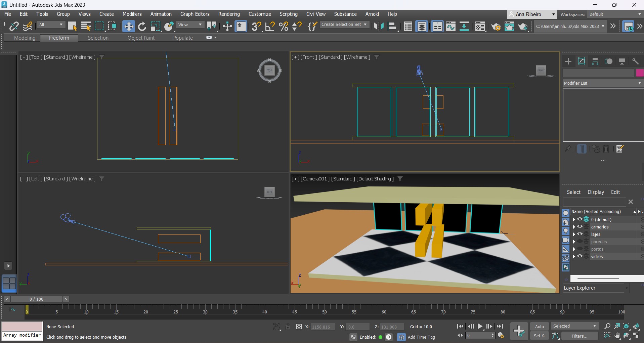Image resolution: width=644 pixels, height=343 pixels.
Task: Click the Mirror tool icon
Action: tap(379, 26)
